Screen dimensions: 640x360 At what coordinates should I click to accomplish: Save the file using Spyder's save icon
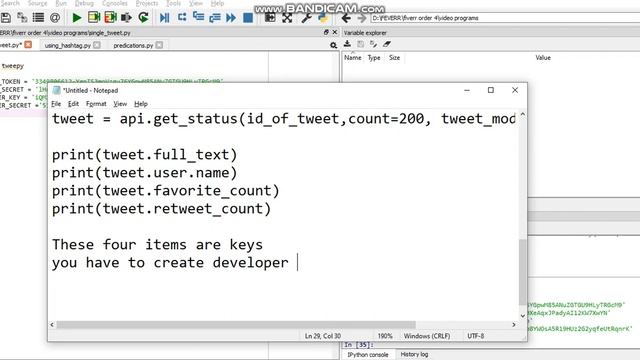[x=6, y=18]
